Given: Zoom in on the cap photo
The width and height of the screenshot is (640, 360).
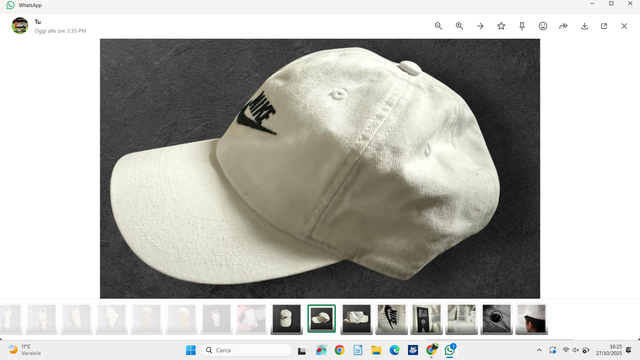Looking at the screenshot, I should pyautogui.click(x=459, y=26).
